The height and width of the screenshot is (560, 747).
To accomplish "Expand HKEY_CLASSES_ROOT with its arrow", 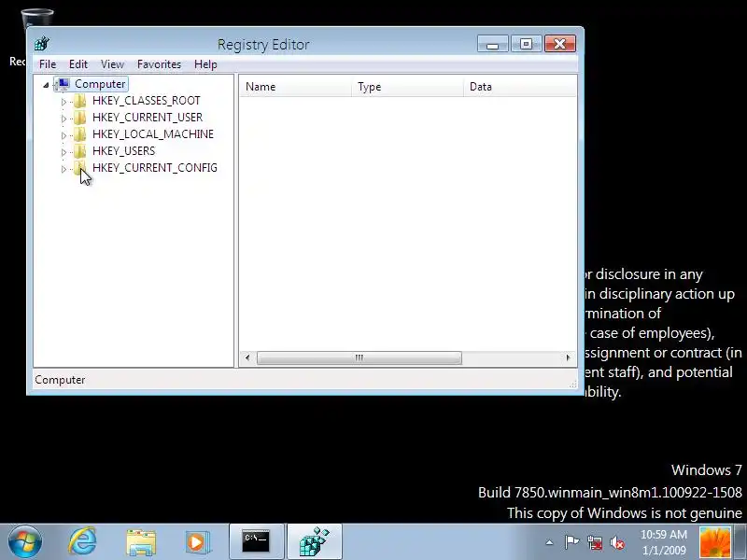I will coord(63,102).
